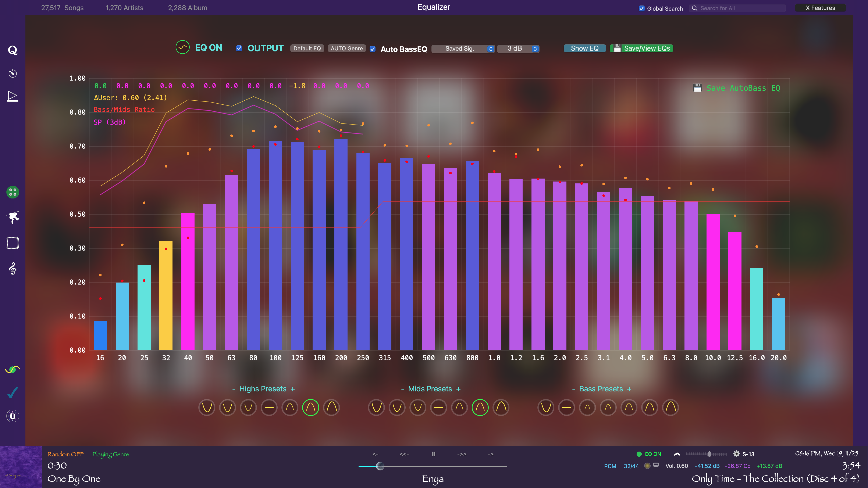Screen dimensions: 868x488
Task: Click the green EQ wave circle icon
Action: (182, 47)
